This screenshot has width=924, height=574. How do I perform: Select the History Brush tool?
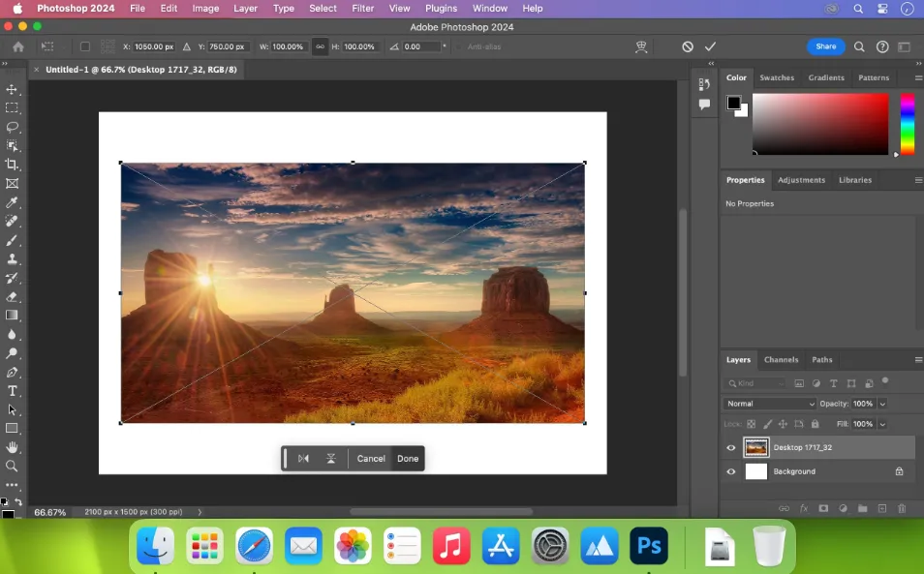(x=12, y=278)
